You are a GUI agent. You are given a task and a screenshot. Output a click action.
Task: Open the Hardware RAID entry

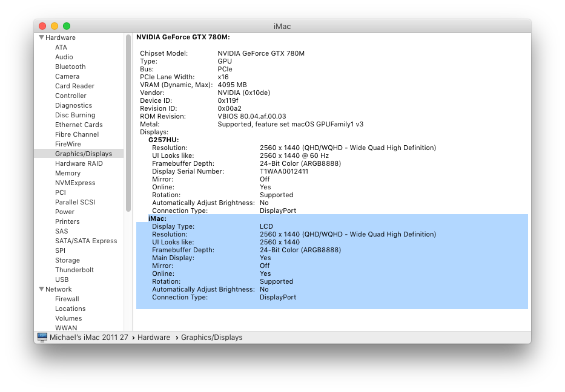[x=79, y=163]
